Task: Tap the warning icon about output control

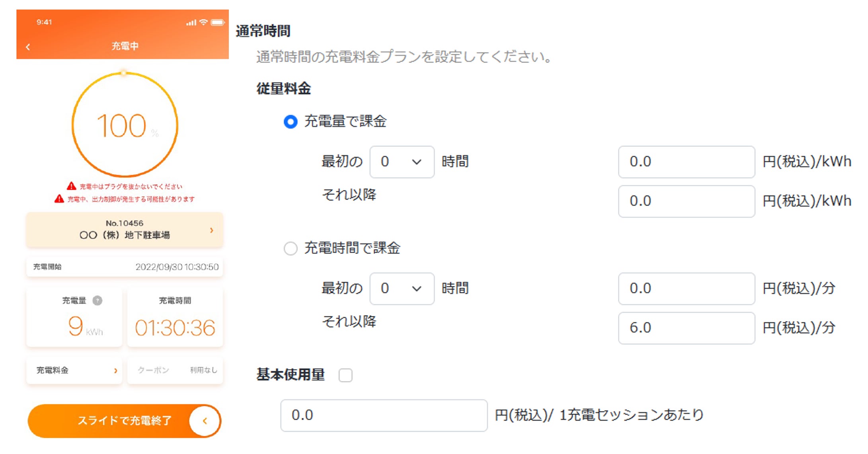Action: (59, 199)
